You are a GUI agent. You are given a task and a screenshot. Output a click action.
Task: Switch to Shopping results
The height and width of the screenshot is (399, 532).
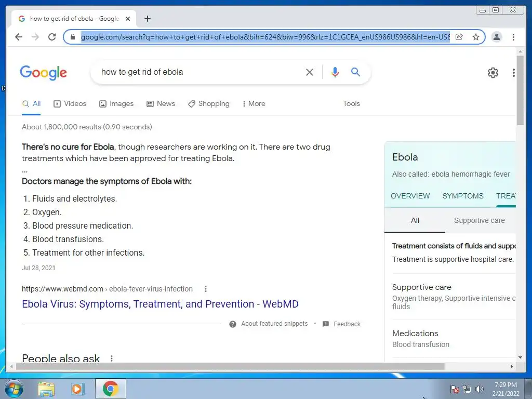pos(209,104)
